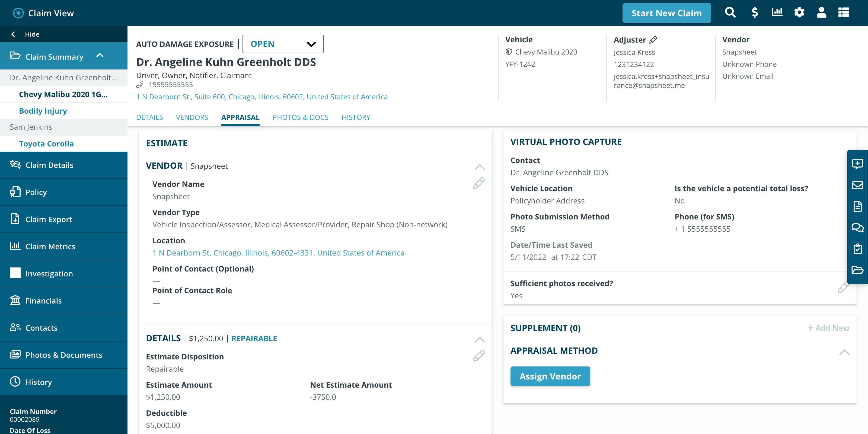This screenshot has width=868, height=434.
Task: Edit Vendor section with pencil icon
Action: click(x=478, y=183)
